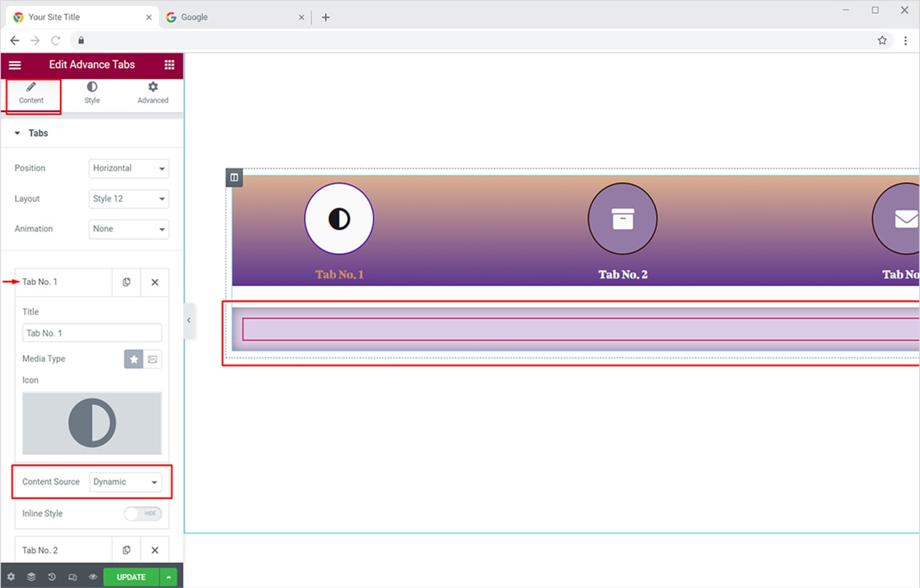Select the image media type
Viewport: 920px width, 588px height.
152,359
